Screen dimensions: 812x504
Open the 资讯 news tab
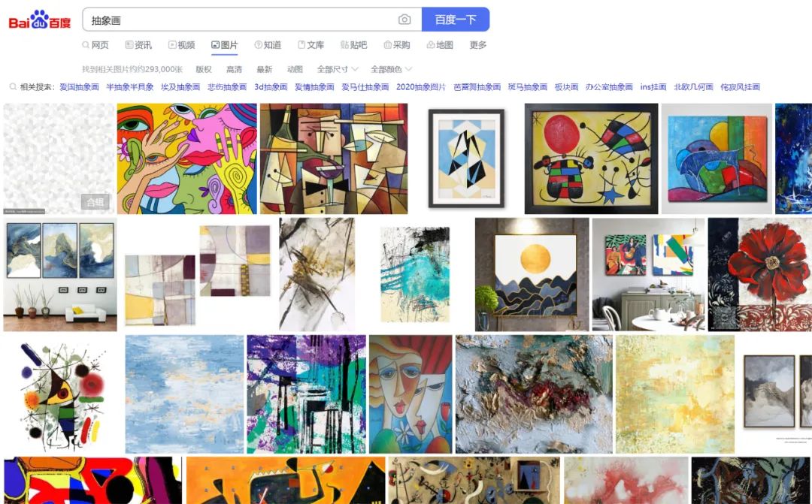click(138, 45)
